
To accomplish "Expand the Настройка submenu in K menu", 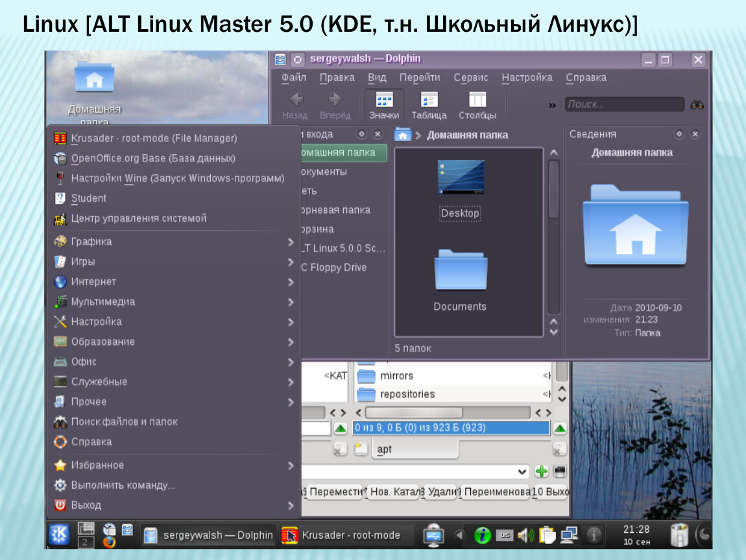I will [174, 321].
